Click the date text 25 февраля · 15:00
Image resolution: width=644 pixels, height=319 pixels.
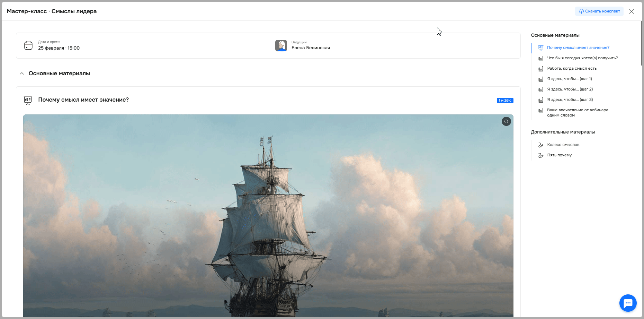point(59,48)
